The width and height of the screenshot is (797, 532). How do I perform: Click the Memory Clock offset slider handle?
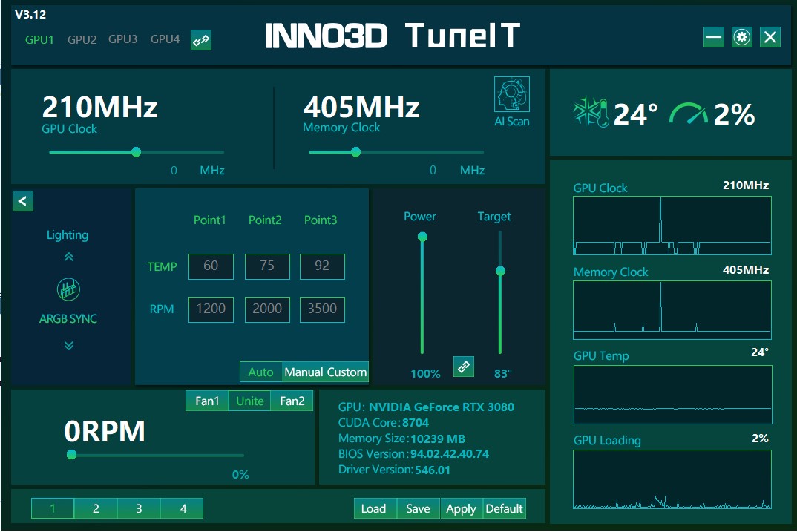click(355, 152)
